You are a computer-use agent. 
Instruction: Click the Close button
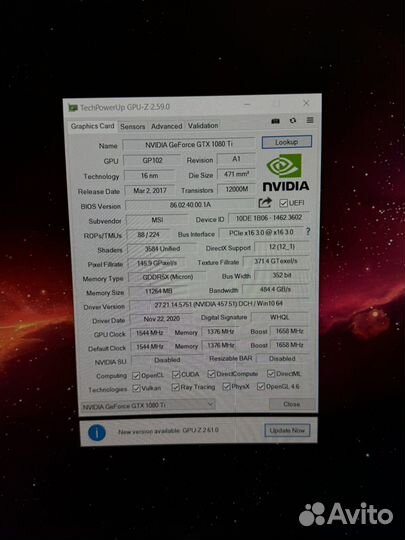tap(292, 404)
